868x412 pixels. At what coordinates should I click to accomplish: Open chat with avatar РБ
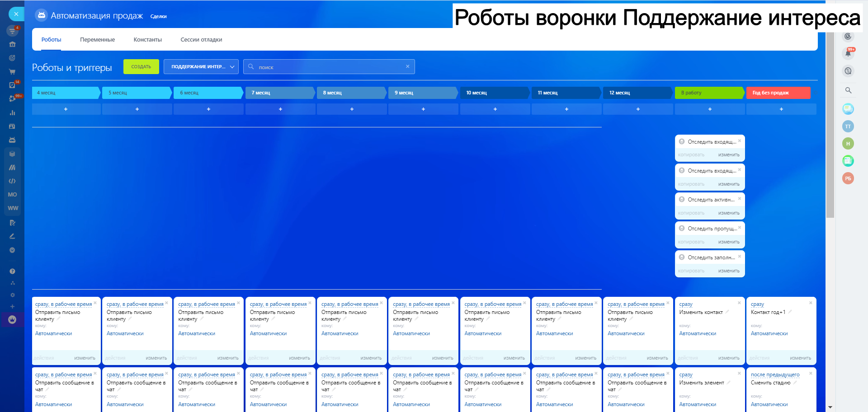(x=848, y=178)
